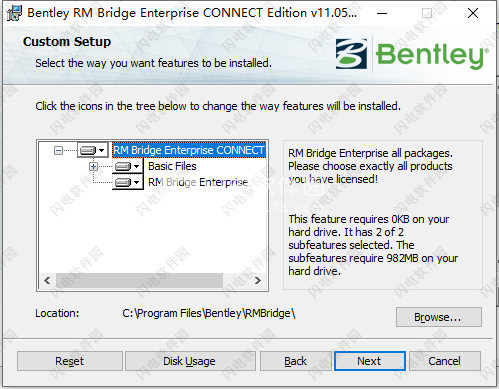Click the left scroll arrow of the feature tree
The height and width of the screenshot is (389, 499).
point(47,281)
